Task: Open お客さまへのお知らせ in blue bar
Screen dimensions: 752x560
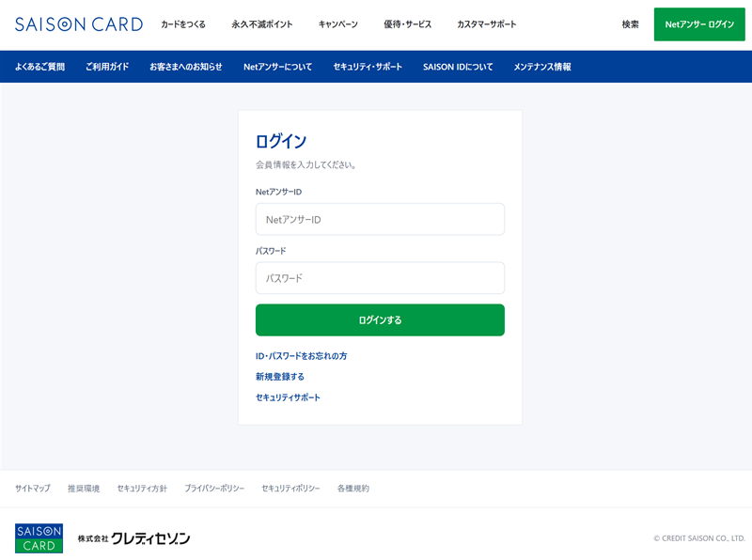Action: click(186, 67)
